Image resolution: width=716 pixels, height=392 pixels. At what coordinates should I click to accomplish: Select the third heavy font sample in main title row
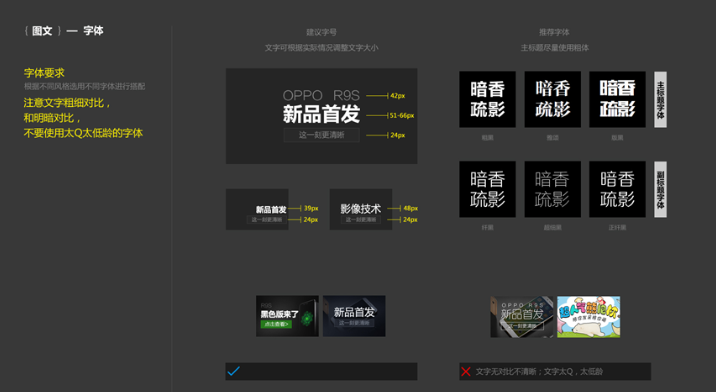[x=617, y=99]
